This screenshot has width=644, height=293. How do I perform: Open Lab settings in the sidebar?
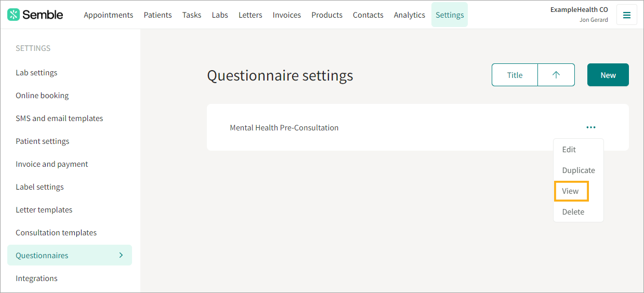tap(36, 73)
